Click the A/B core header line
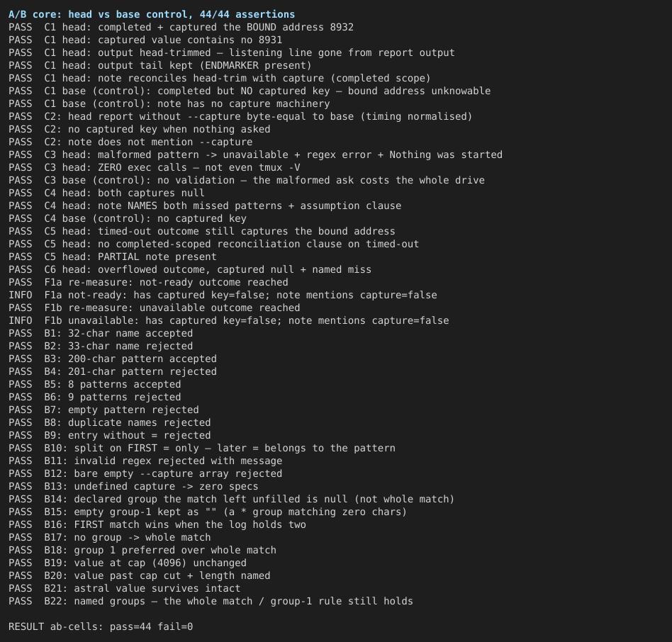The height and width of the screenshot is (642, 672). click(x=152, y=15)
